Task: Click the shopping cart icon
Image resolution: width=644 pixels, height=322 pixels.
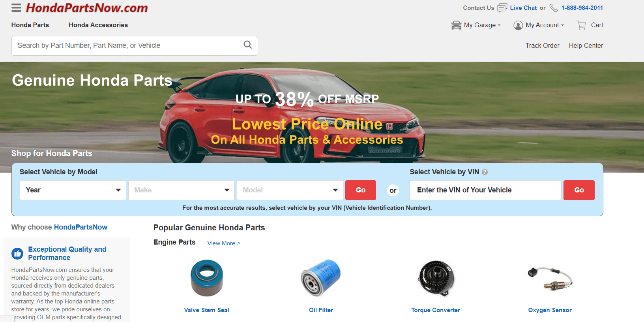Action: [x=581, y=25]
